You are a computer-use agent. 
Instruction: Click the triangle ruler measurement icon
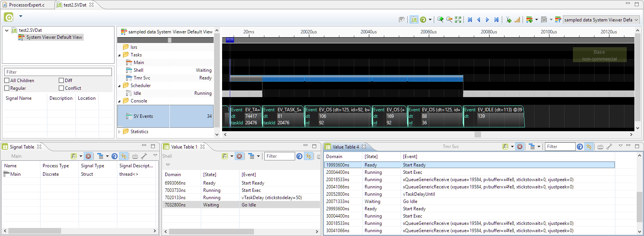point(517,20)
